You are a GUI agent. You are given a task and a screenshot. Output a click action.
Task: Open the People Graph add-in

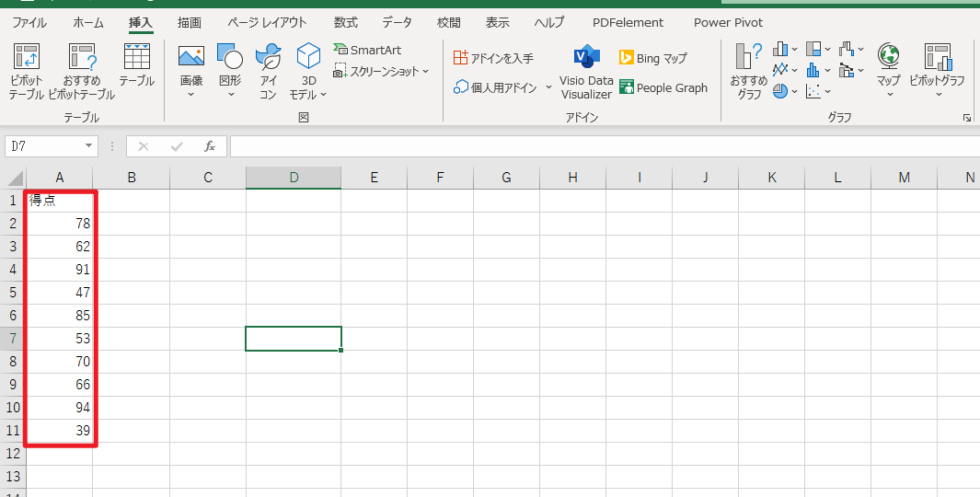point(663,87)
